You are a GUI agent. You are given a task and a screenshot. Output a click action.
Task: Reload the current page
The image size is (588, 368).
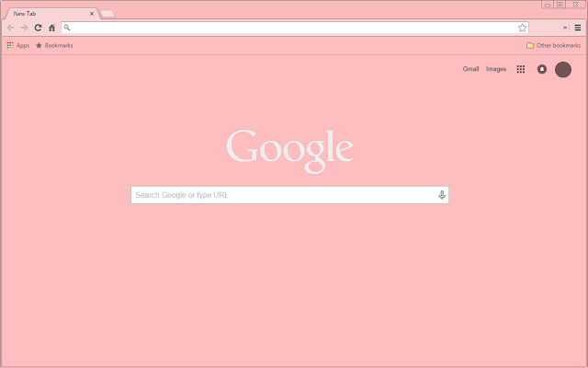38,28
